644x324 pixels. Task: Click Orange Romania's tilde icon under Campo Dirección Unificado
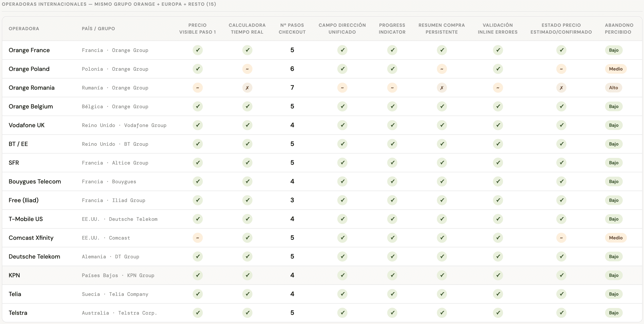pos(342,87)
